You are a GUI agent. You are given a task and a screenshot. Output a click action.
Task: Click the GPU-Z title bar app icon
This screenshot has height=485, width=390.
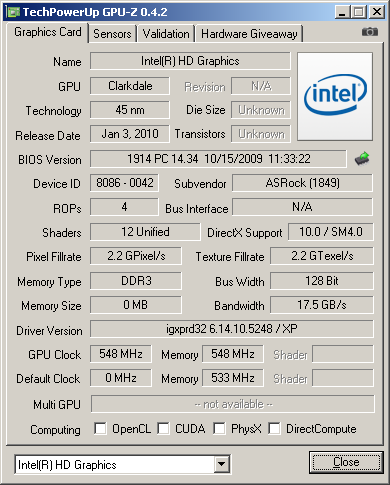point(14,12)
